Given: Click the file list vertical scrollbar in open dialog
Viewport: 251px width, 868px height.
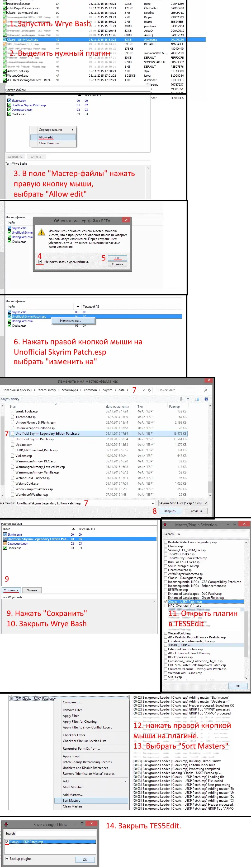Looking at the screenshot, I should (x=210, y=452).
